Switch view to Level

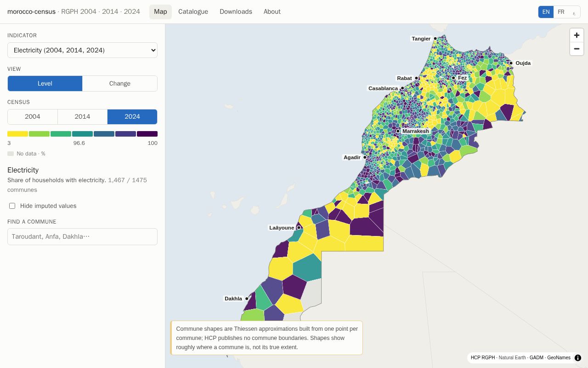coord(45,83)
